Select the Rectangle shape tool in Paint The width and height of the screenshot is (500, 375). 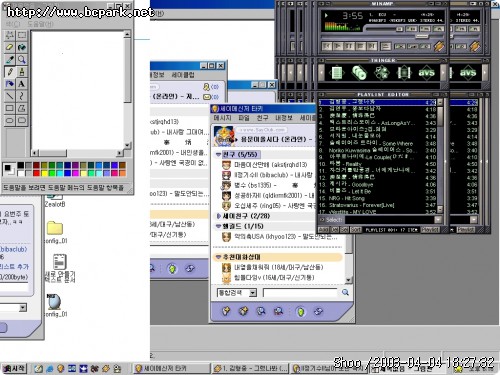click(x=10, y=108)
